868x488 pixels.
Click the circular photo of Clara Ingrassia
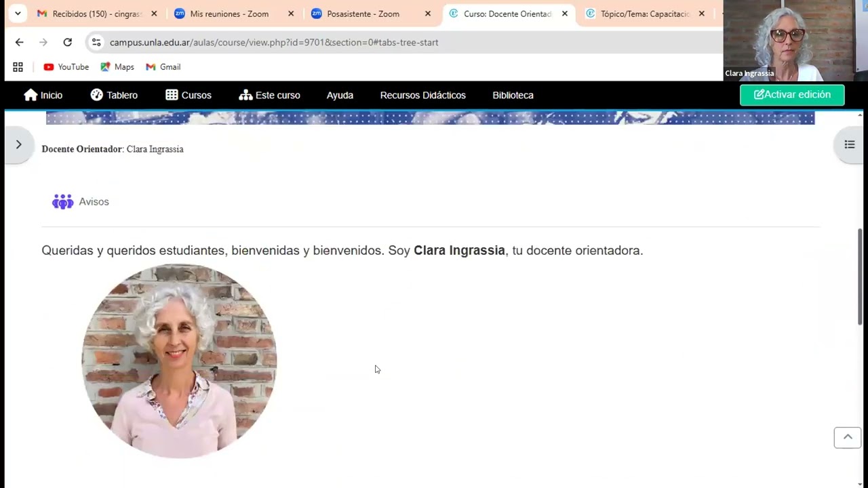point(179,361)
